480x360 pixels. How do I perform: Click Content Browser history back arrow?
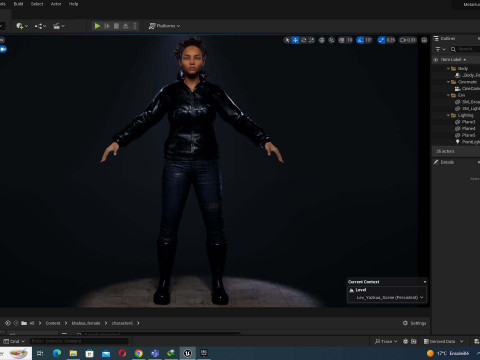(8, 323)
